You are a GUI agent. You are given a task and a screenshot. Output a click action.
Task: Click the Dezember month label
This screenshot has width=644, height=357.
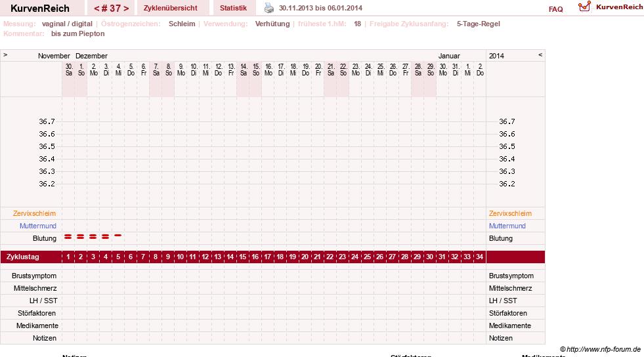[x=92, y=56]
